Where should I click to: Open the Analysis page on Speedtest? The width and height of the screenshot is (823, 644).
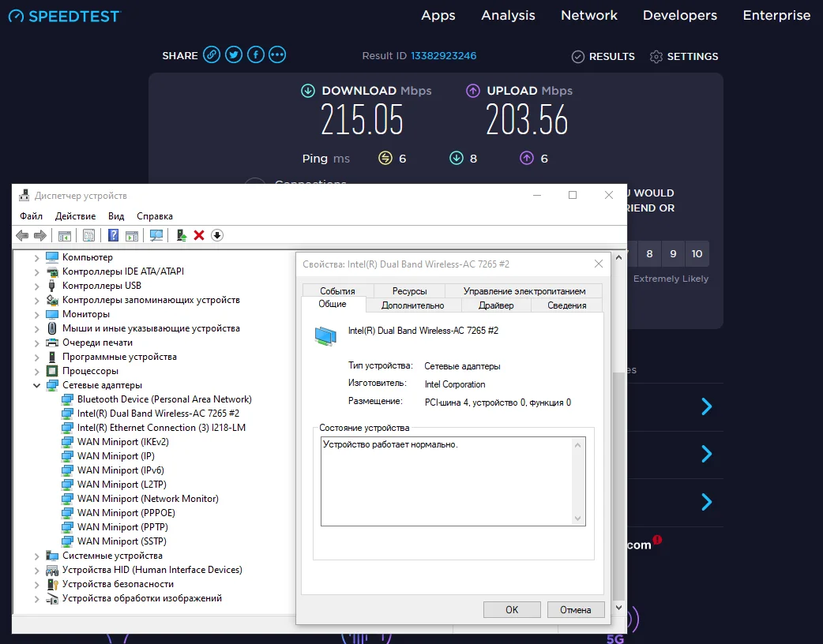tap(508, 16)
